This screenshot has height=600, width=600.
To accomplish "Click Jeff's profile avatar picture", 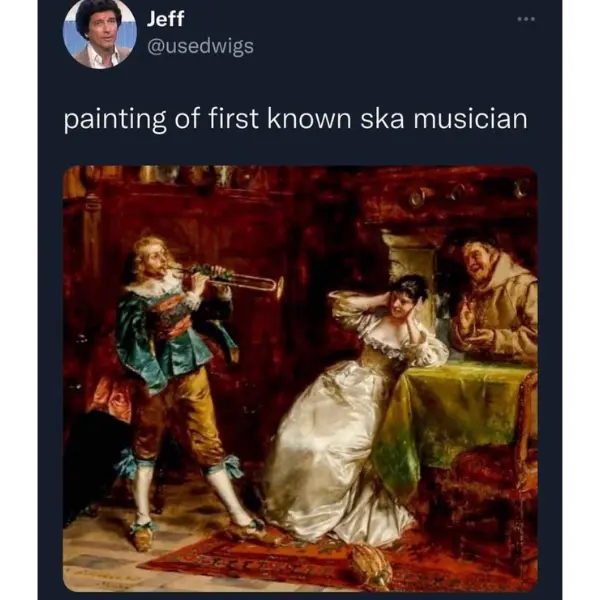I will 100,32.
